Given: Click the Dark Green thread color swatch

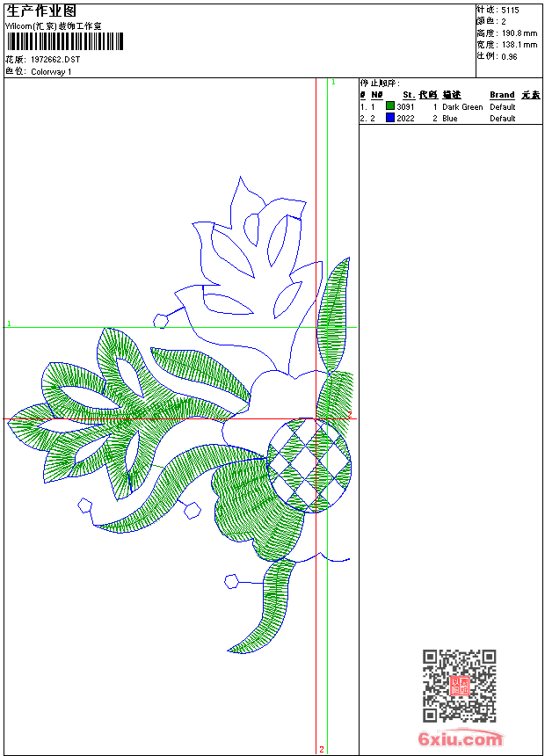Looking at the screenshot, I should [390, 106].
